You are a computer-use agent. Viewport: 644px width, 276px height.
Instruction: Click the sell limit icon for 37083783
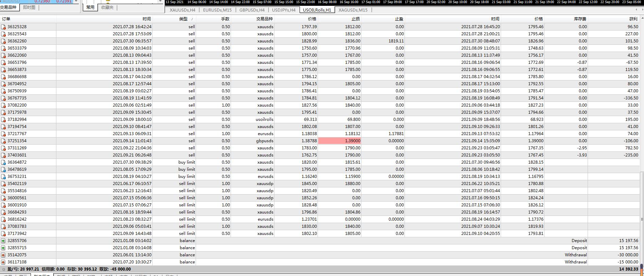(x=3, y=226)
